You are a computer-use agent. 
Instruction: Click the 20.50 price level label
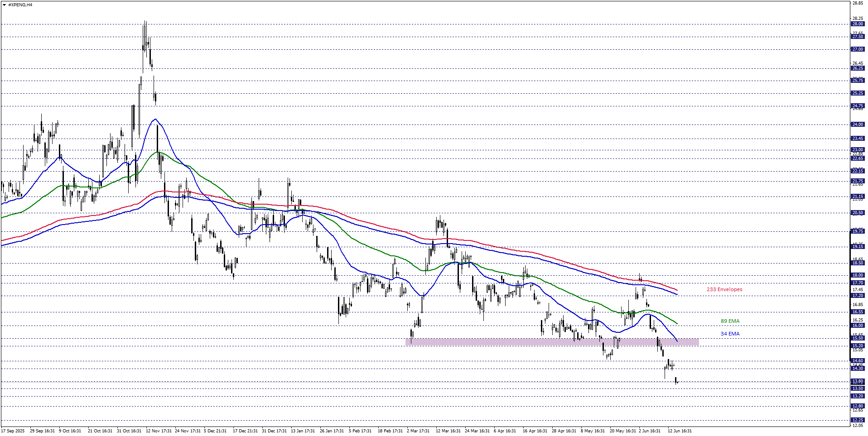(858, 213)
